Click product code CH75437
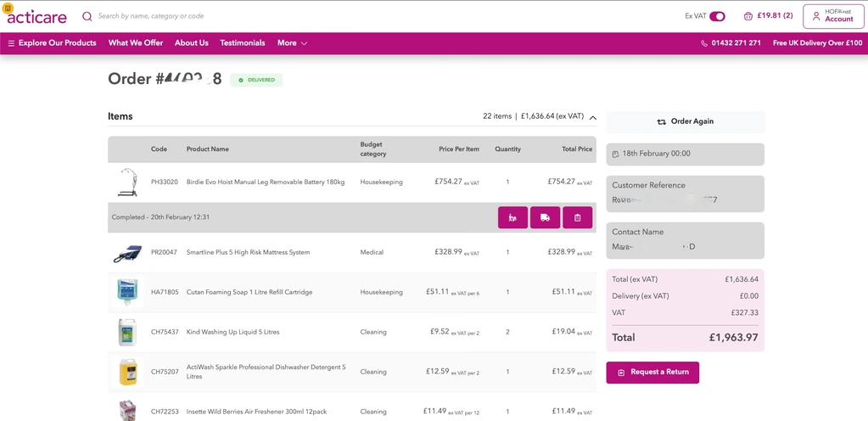The width and height of the screenshot is (868, 421). tap(165, 333)
